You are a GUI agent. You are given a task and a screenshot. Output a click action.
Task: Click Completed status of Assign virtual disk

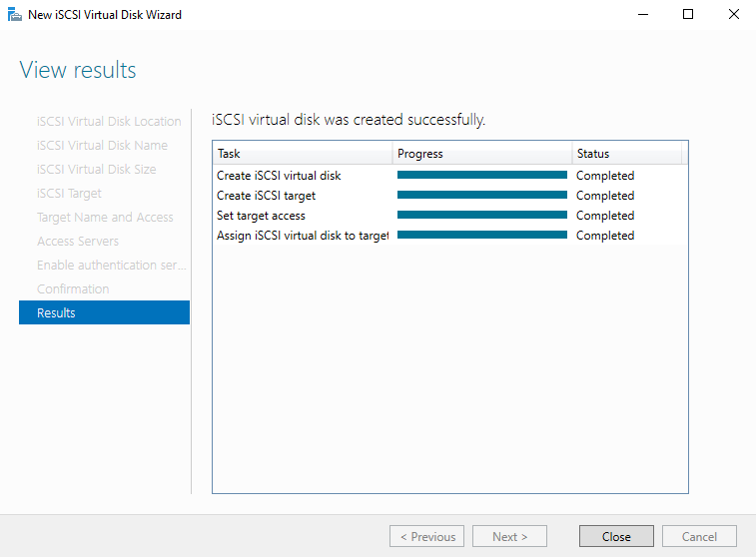[x=605, y=236]
